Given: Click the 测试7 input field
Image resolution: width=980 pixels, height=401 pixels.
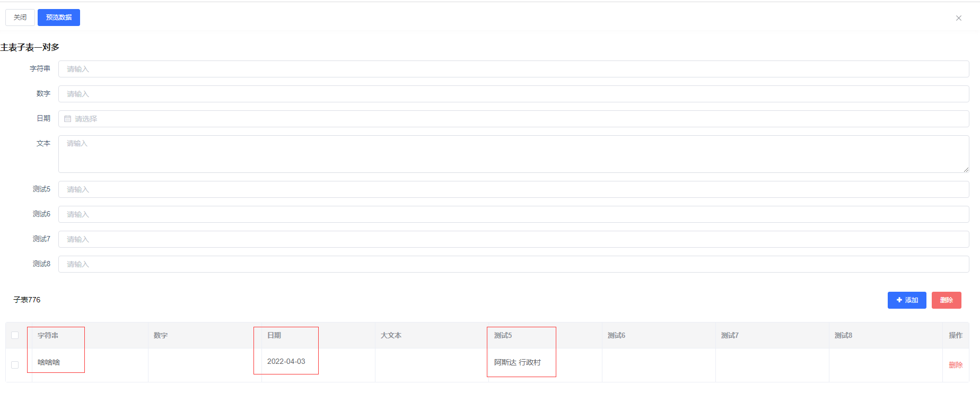Looking at the screenshot, I should tap(513, 239).
